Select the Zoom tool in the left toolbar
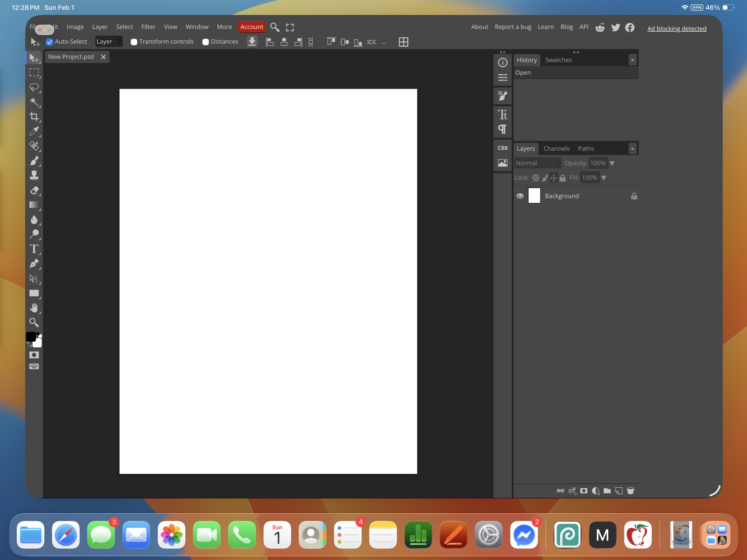The image size is (747, 560). tap(34, 322)
